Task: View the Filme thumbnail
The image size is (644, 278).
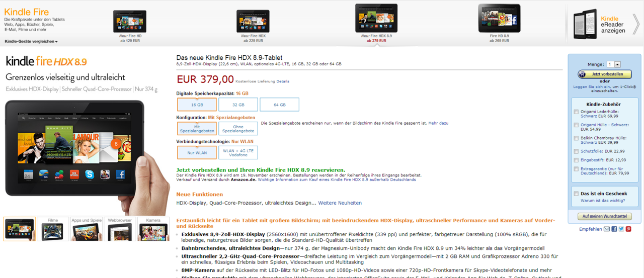Action: pos(53,229)
